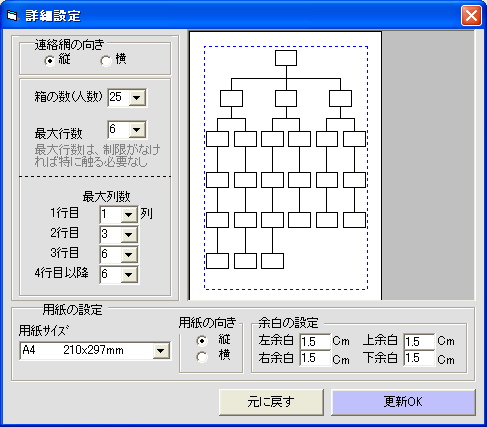Expand the 4行目以降 column count dropdown
Screen dimensions: 487x427
(x=129, y=275)
